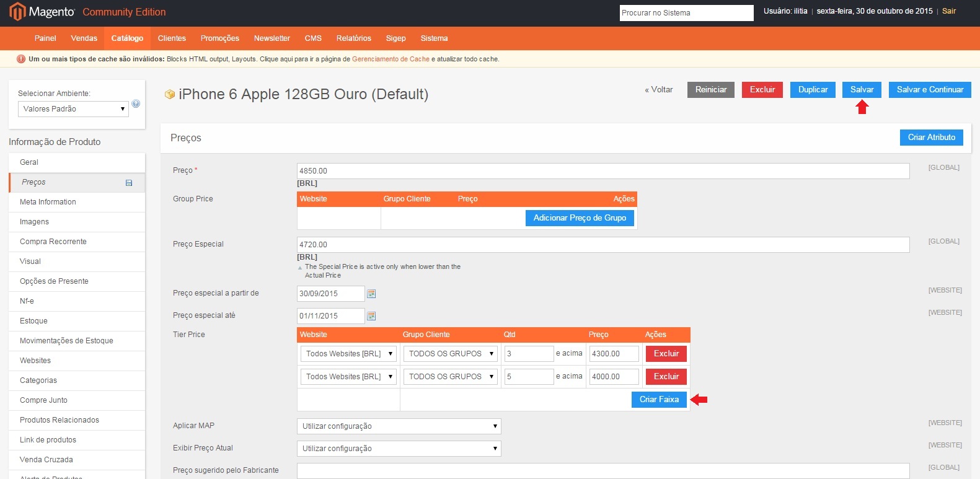980x479 pixels.
Task: Delete the 4300.00 tier with Excluir
Action: pos(666,354)
